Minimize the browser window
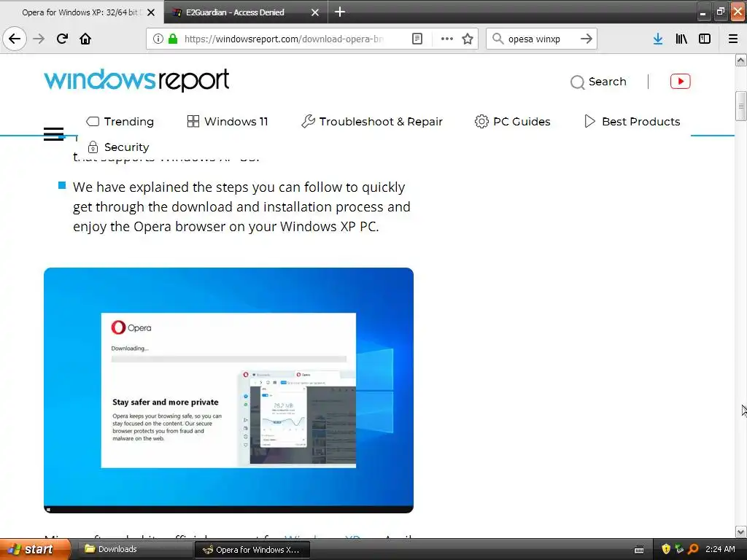Viewport: 747px width, 560px height. [703, 12]
